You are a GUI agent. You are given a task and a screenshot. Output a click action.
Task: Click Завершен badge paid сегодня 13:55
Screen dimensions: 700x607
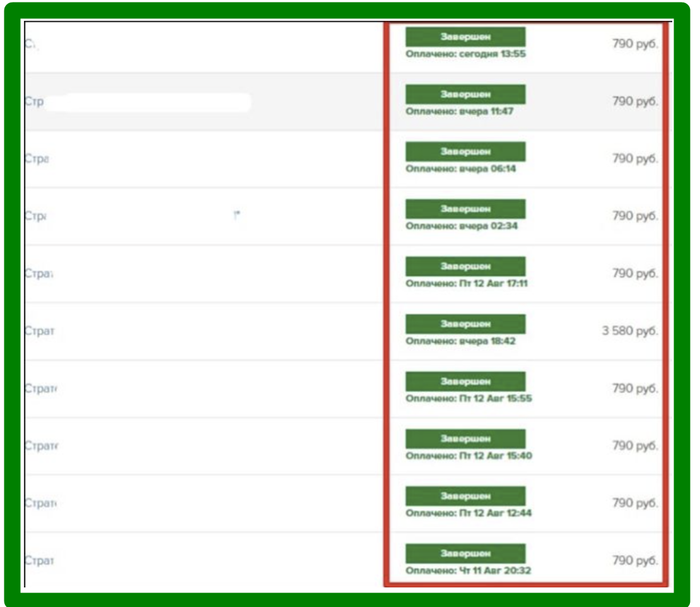[465, 37]
